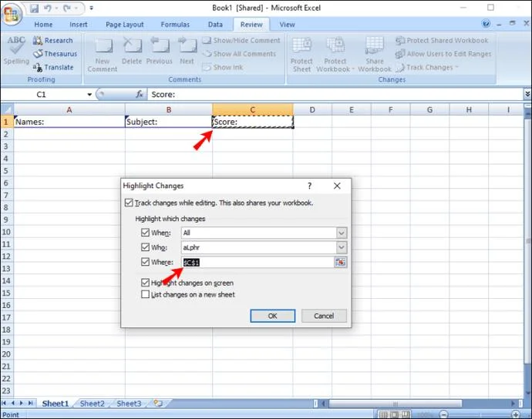
Task: Zoom out with the minus button
Action: pyautogui.click(x=444, y=414)
